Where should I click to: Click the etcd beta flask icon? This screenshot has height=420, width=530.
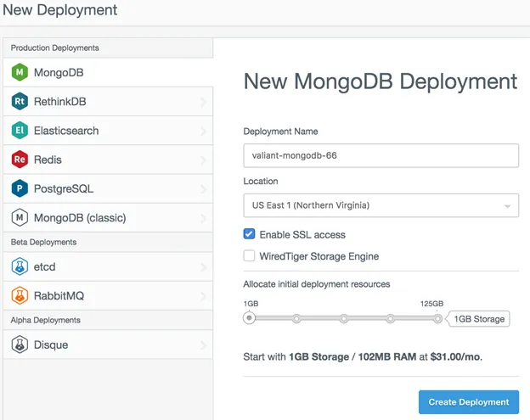20,266
